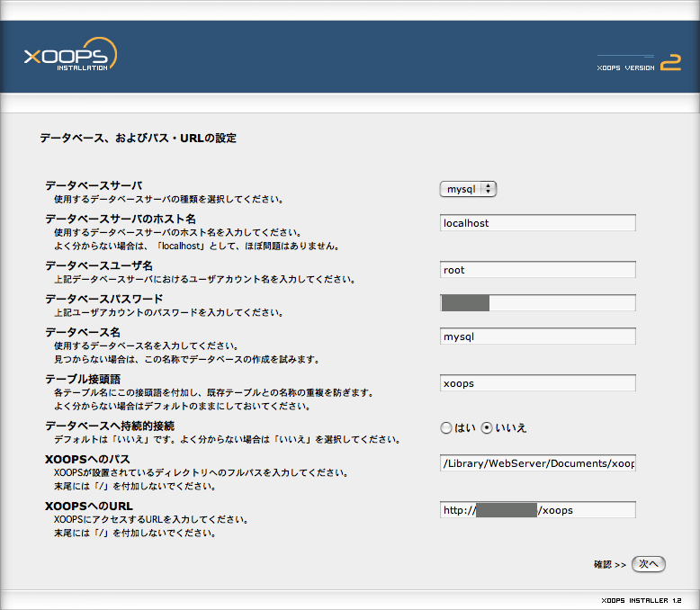This screenshot has height=610, width=700.
Task: Click the テーブル接頭語 label
Action: point(83,379)
